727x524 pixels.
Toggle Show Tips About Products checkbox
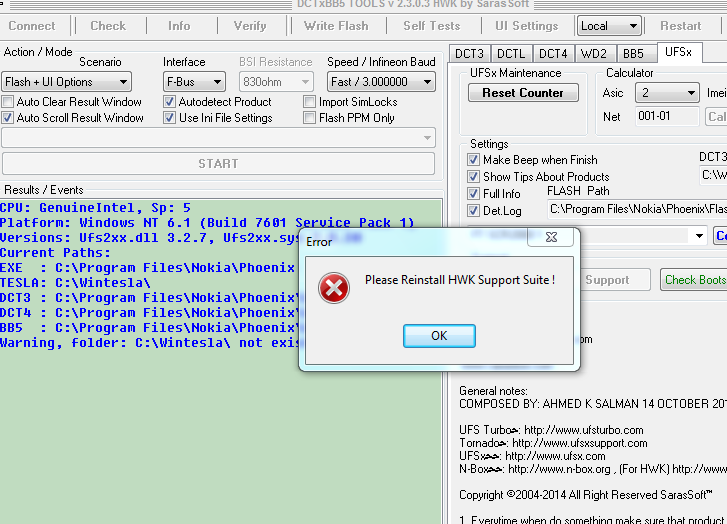pyautogui.click(x=473, y=177)
